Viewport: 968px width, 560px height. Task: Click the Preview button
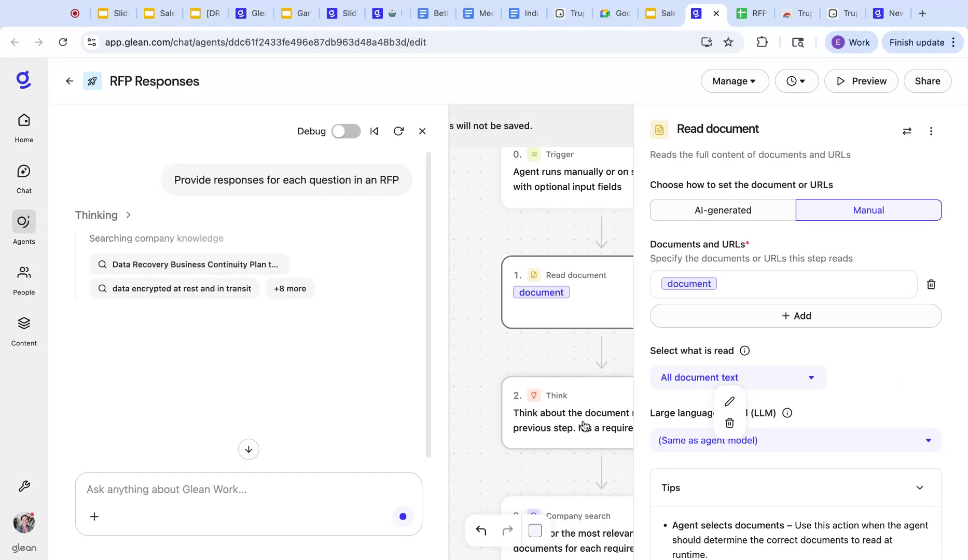[861, 81]
